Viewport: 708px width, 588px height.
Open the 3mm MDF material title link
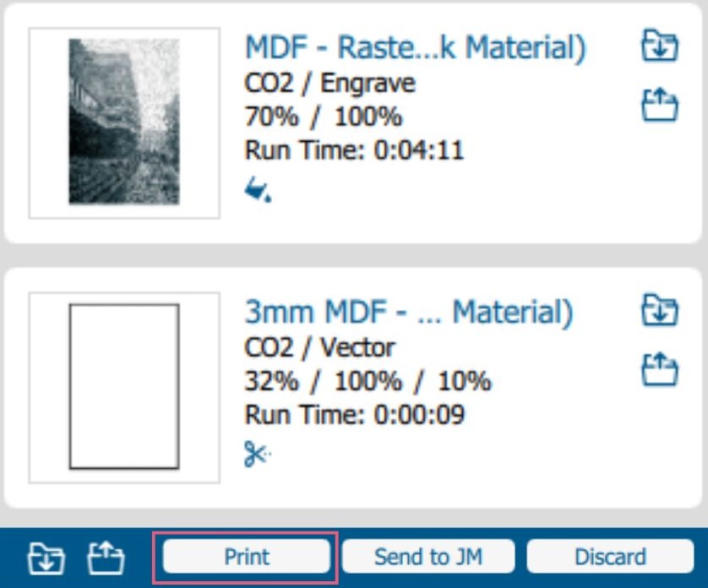[408, 313]
